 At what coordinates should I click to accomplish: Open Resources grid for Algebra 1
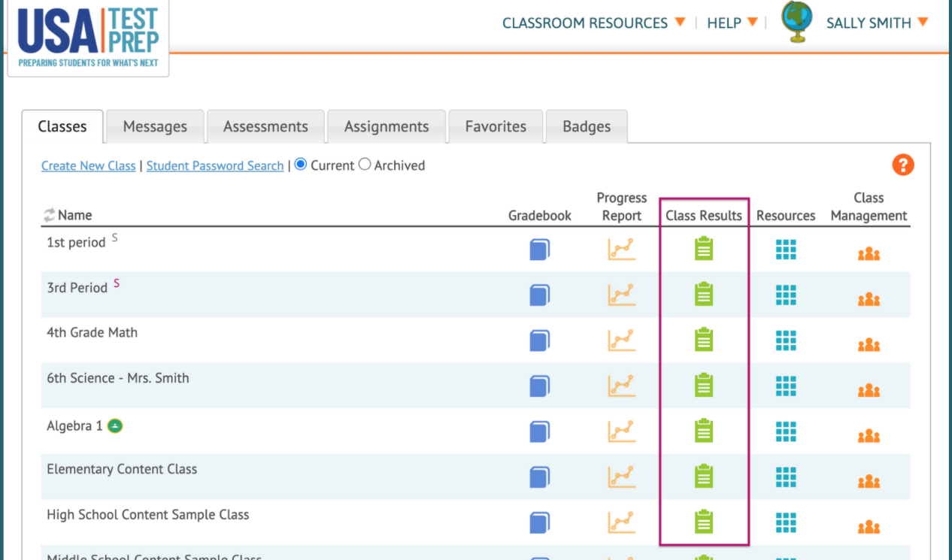[786, 432]
